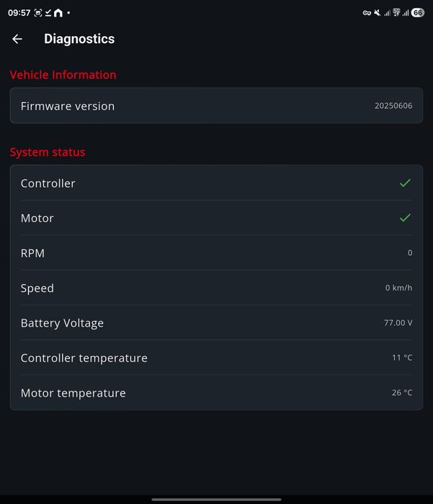Tap the back arrow beside Diagnostics
433x504 pixels.
(17, 39)
